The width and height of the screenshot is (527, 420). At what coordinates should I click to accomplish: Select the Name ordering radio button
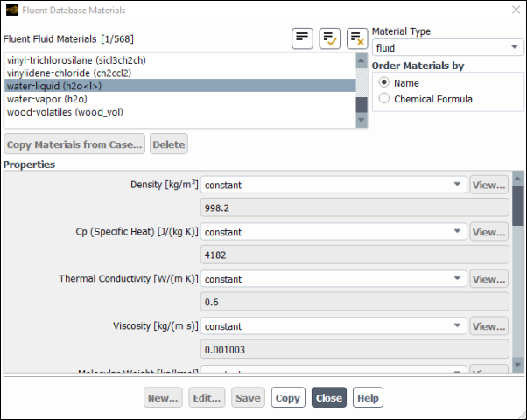click(384, 82)
